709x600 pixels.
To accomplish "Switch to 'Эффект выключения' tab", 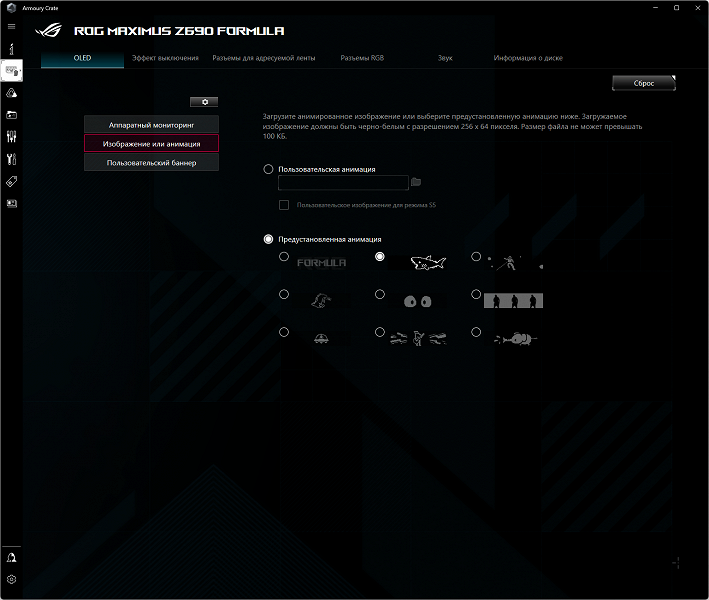I will [165, 58].
